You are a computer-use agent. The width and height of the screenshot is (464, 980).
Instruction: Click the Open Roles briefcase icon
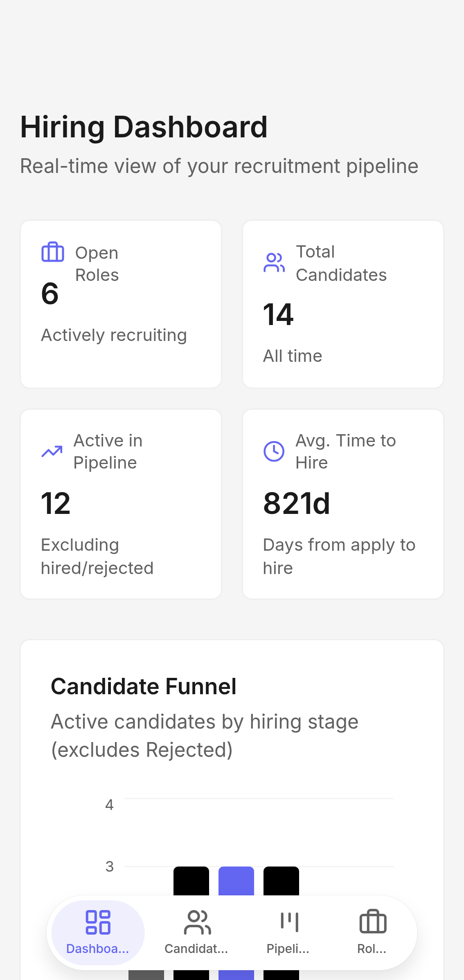tap(53, 252)
